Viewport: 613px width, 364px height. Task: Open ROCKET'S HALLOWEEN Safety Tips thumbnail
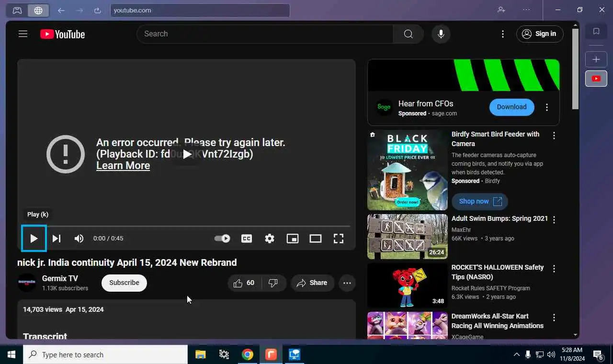[x=408, y=285]
